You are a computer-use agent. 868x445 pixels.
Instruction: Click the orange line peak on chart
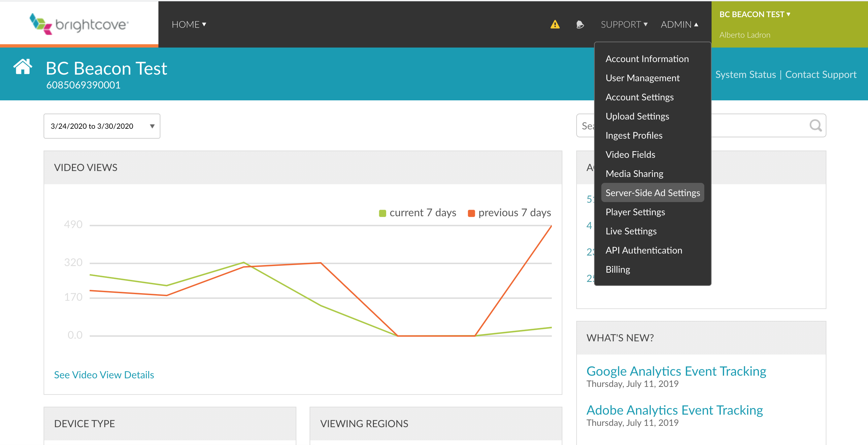tap(551, 226)
